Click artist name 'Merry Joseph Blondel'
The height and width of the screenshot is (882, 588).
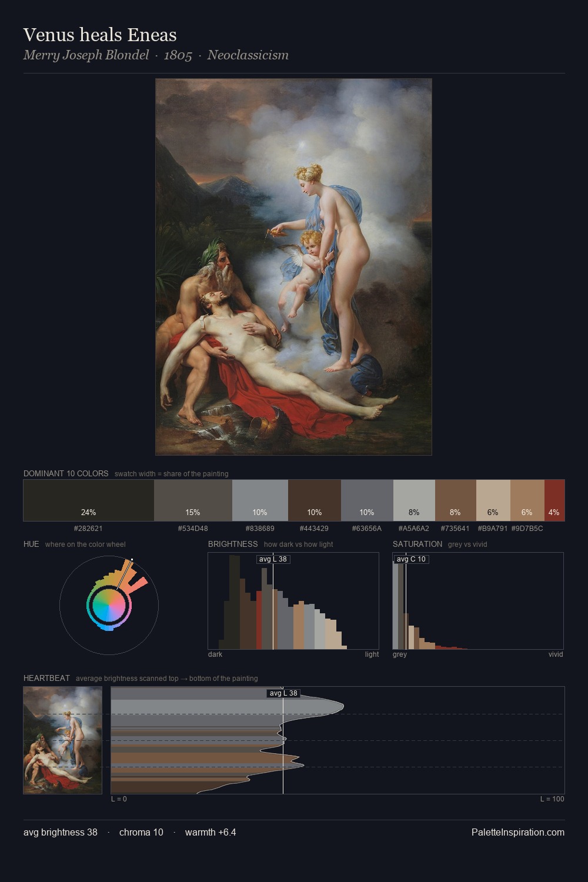(86, 55)
